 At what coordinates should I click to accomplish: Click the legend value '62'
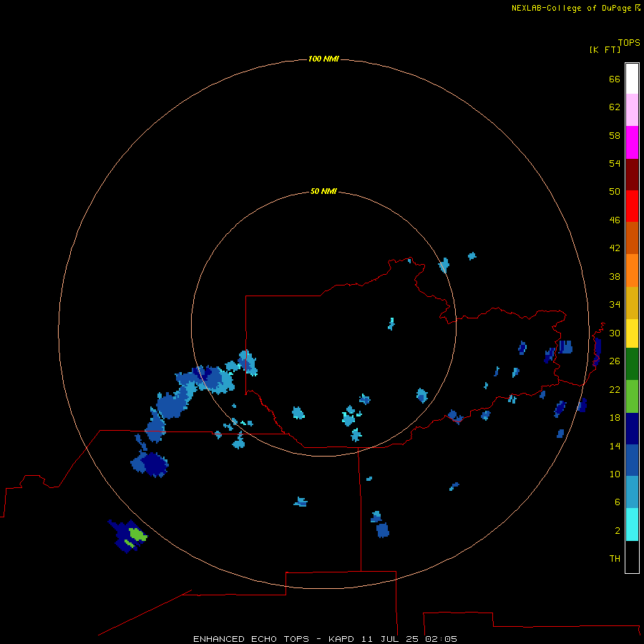point(615,107)
